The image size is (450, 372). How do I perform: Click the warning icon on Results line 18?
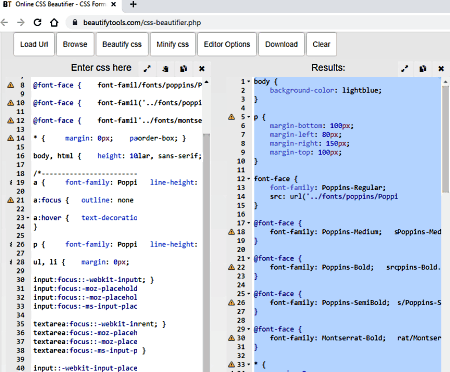point(231,232)
